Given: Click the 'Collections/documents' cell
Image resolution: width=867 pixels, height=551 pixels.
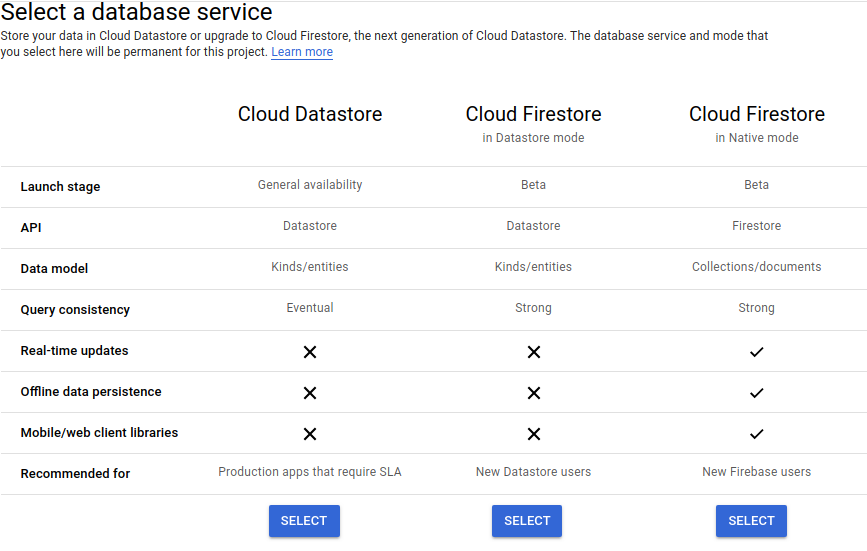Looking at the screenshot, I should click(756, 266).
